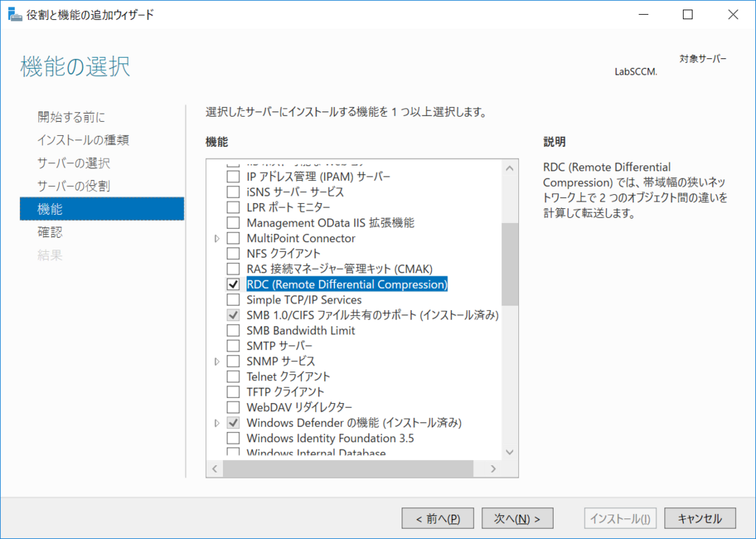Click the features list scroll up arrow

click(509, 168)
